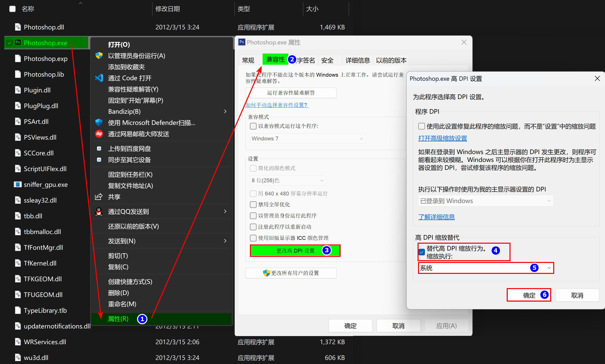Uncheck 替代高 DPI 缩放行为 checkbox
The width and height of the screenshot is (605, 364).
[x=422, y=252]
